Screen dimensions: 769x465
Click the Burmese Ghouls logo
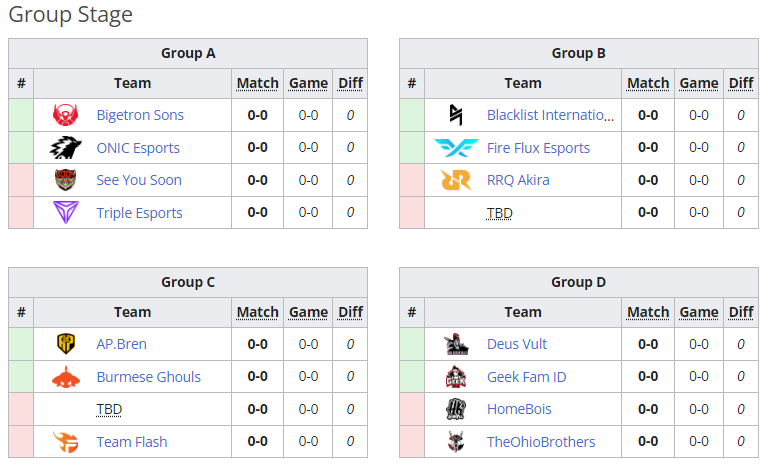coord(66,377)
